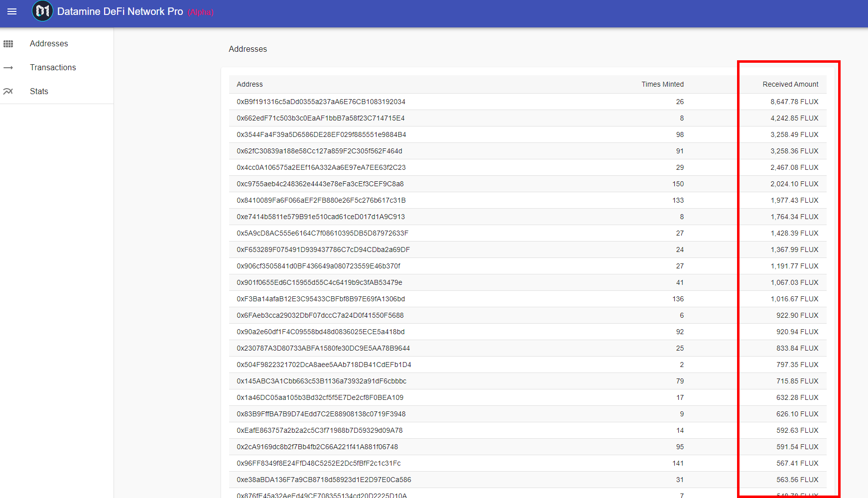
Task: Select address 0xe38aBDA136F7a9CB8718d58923d1E2D97E0Ca586
Action: click(x=324, y=480)
